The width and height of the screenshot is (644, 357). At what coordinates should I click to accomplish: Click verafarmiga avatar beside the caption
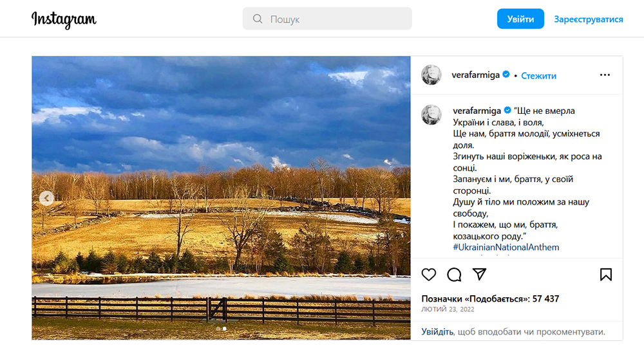431,114
